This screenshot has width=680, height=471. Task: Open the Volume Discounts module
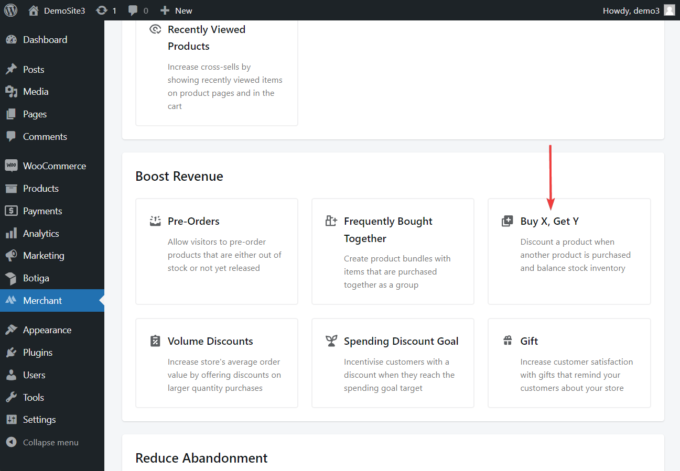tap(216, 363)
